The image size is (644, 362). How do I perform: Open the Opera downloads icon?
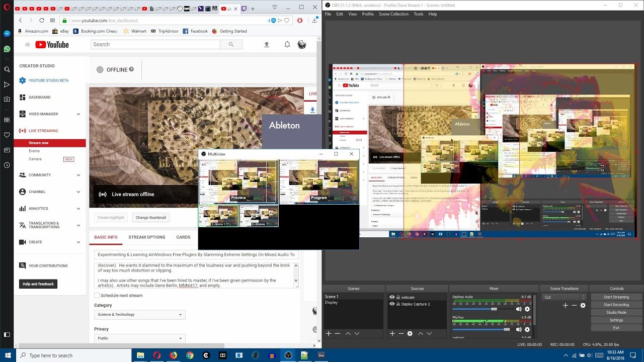tap(314, 21)
